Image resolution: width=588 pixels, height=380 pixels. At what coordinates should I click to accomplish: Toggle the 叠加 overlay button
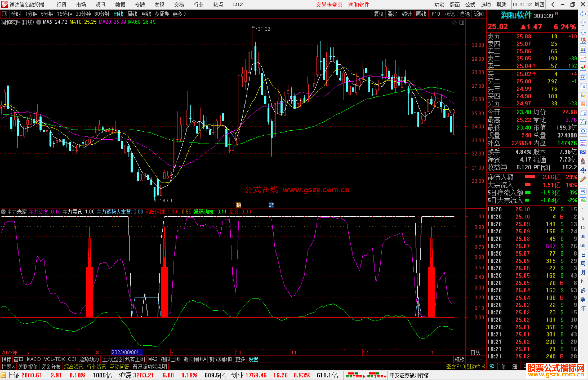pyautogui.click(x=393, y=14)
